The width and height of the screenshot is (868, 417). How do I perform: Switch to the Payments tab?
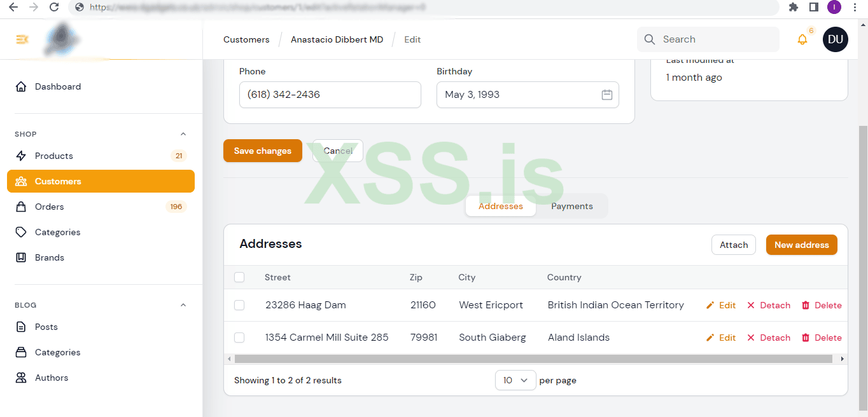point(571,206)
